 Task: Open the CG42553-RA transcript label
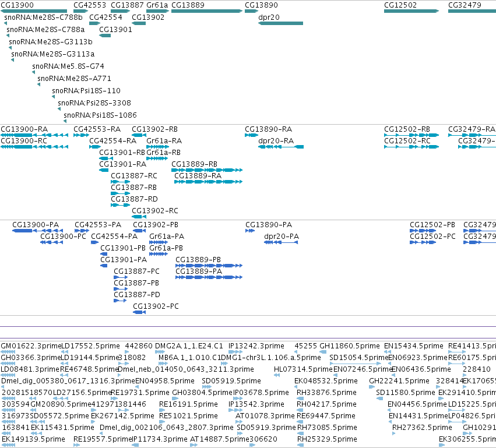point(97,129)
